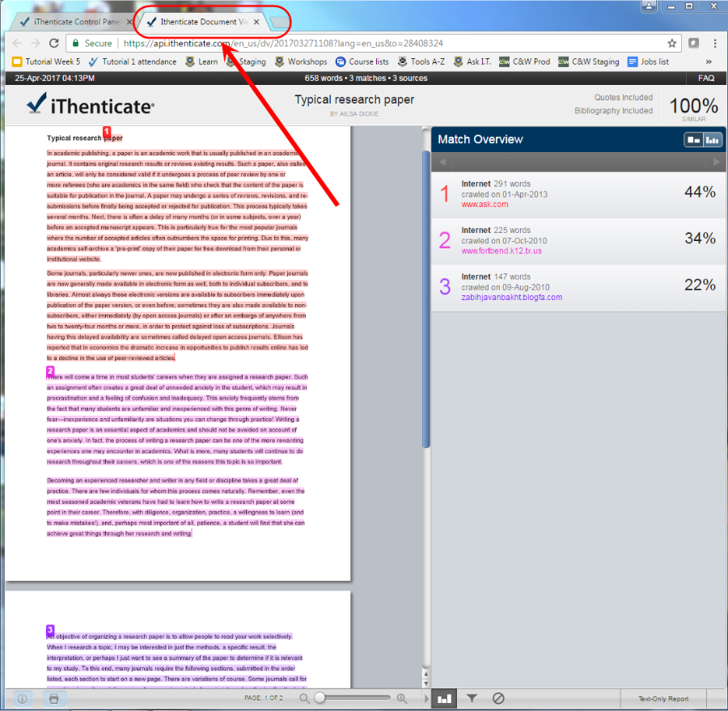This screenshot has height=711, width=728.
Task: Open the Learn bookmark
Action: tap(201, 61)
